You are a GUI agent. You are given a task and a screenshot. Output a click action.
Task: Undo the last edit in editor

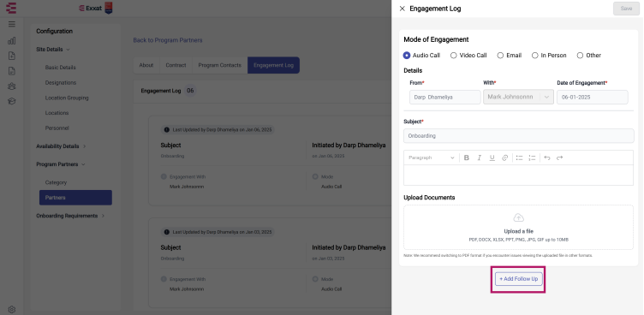coord(546,157)
